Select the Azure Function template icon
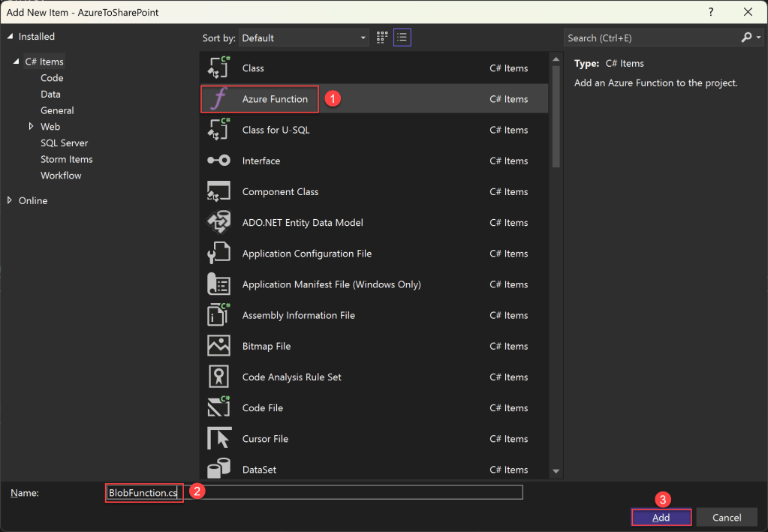Screen dimensions: 768x532 click(x=218, y=99)
